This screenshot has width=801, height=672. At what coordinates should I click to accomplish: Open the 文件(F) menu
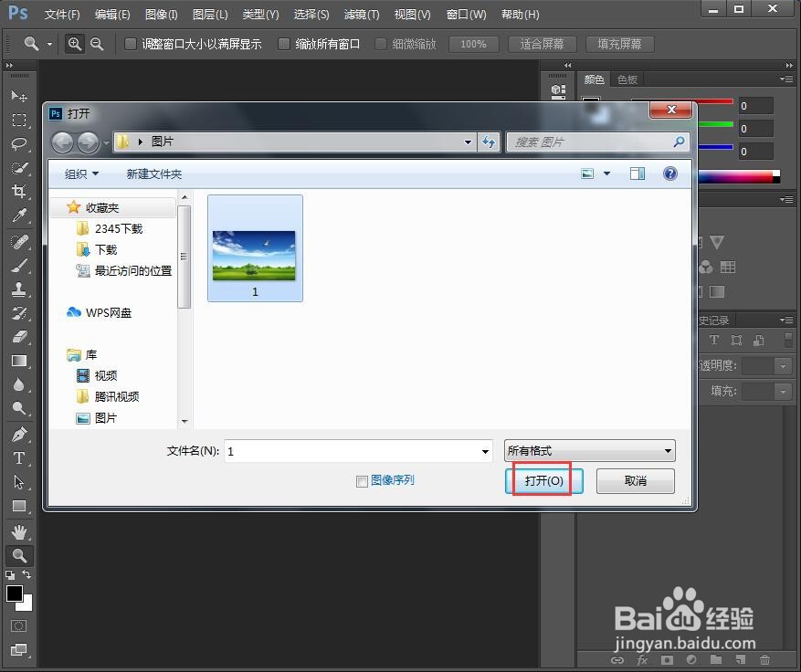pos(62,15)
